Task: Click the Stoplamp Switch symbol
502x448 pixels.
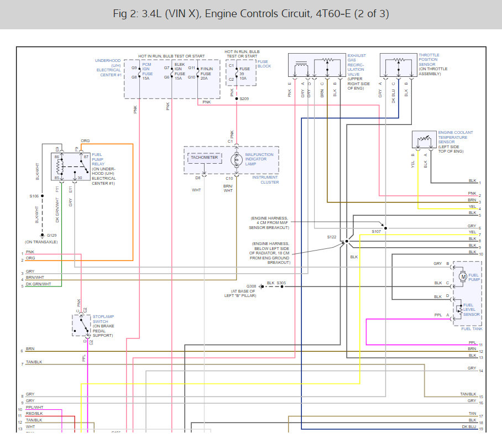Action: point(82,325)
